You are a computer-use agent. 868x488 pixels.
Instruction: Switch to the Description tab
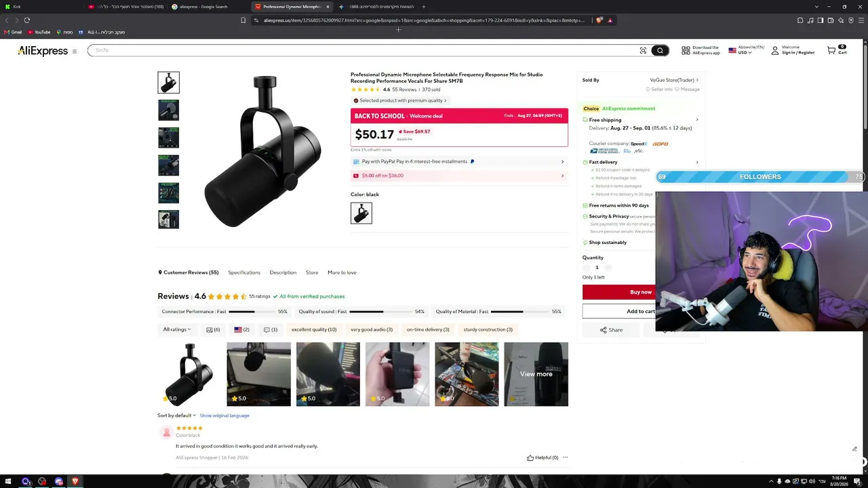click(x=283, y=272)
